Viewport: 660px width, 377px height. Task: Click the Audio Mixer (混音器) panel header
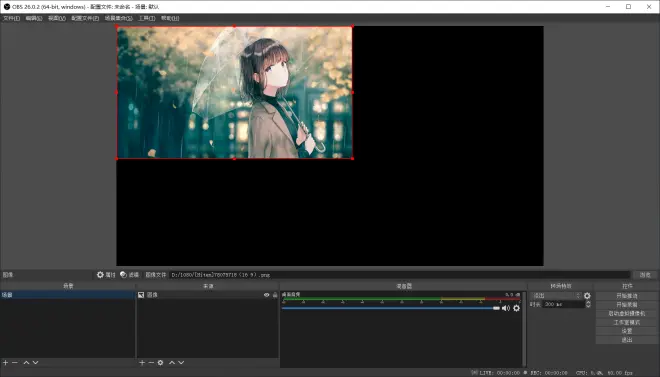[404, 286]
